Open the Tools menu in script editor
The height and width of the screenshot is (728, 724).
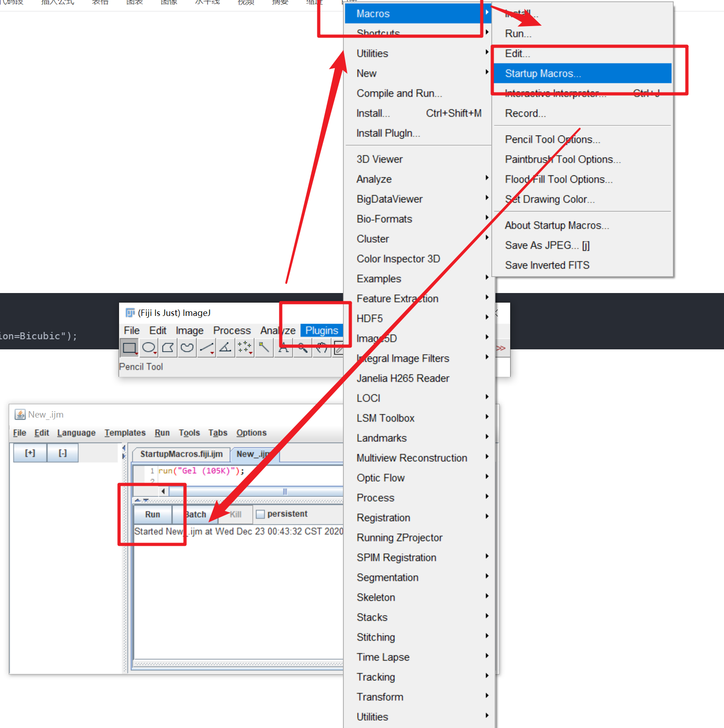pyautogui.click(x=189, y=433)
